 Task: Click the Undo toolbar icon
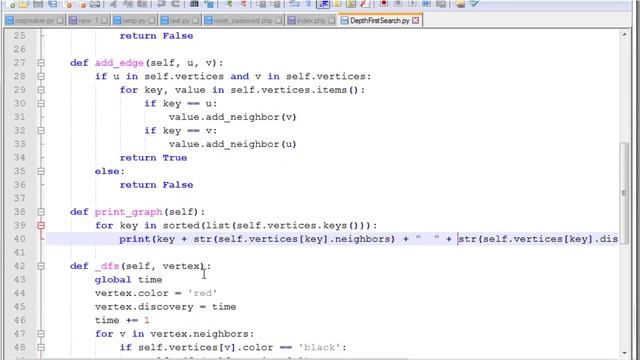coord(161,4)
